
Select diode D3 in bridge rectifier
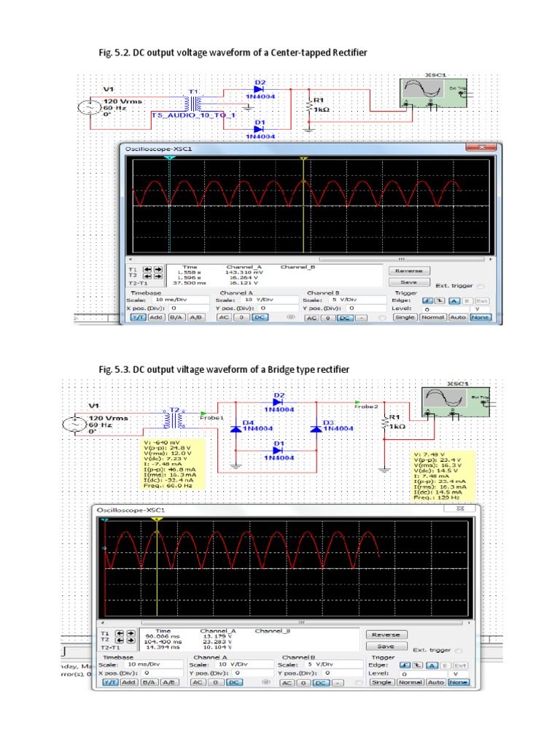[316, 428]
